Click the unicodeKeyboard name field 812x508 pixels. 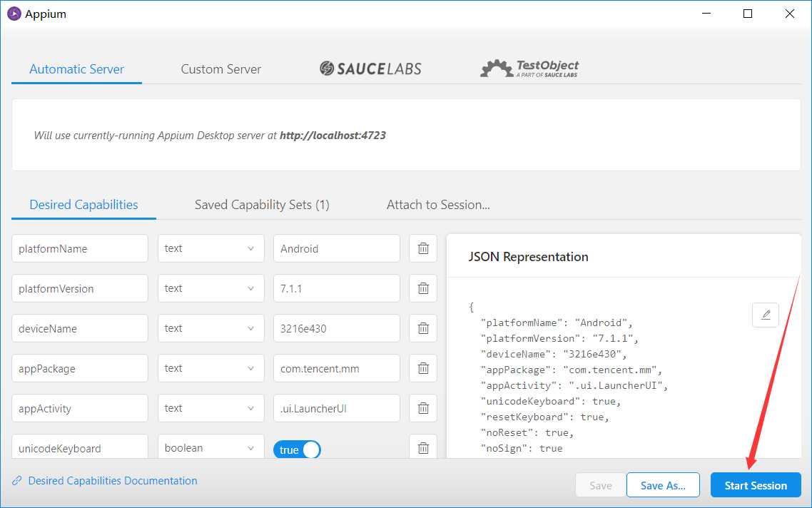(x=80, y=447)
